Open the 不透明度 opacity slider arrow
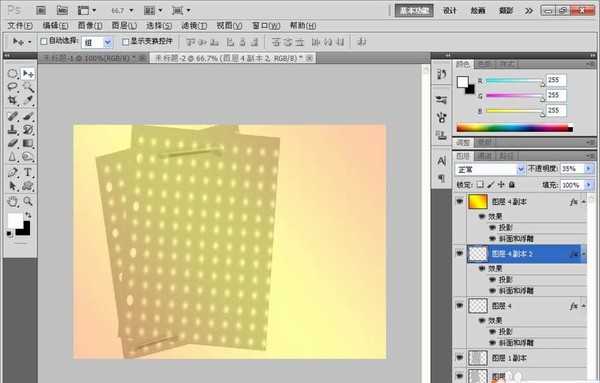Image resolution: width=600 pixels, height=383 pixels. [589, 168]
